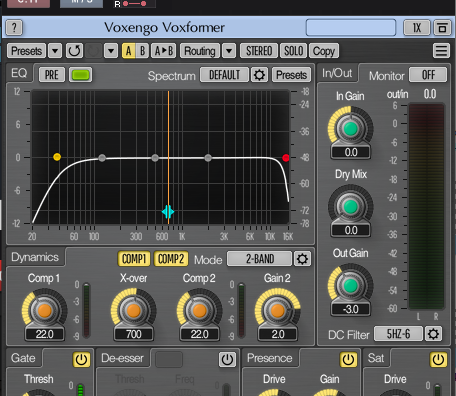This screenshot has width=456, height=396.
Task: Toggle SOLO button
Action: pos(293,51)
